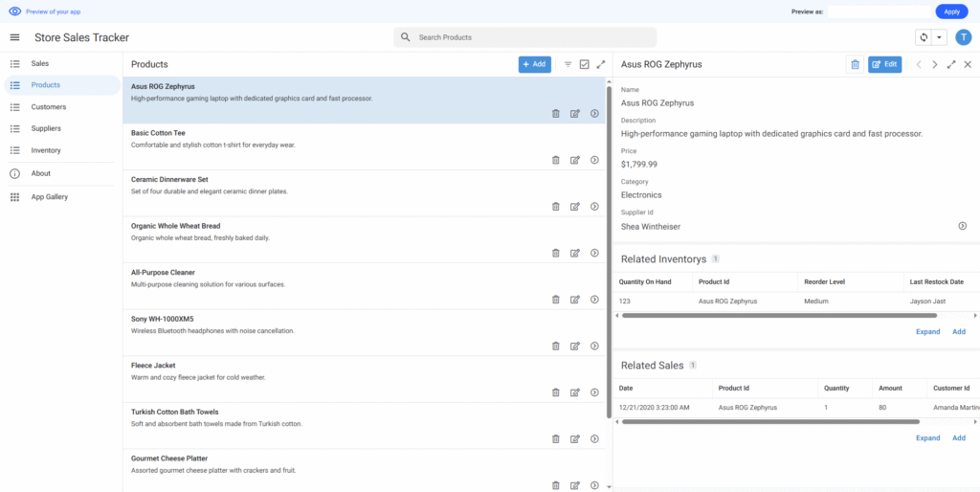Toggle the app preview eye icon
Screen dimensions: 980x492
coord(14,11)
